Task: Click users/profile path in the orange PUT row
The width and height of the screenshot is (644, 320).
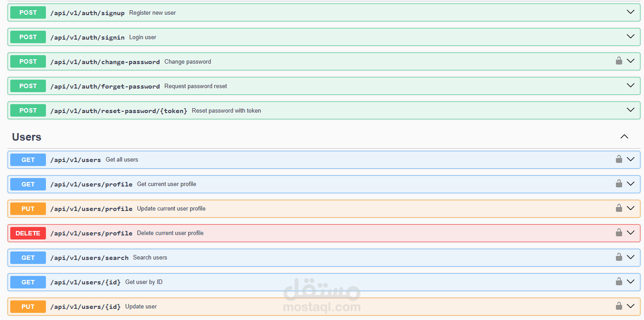Action: (91, 209)
